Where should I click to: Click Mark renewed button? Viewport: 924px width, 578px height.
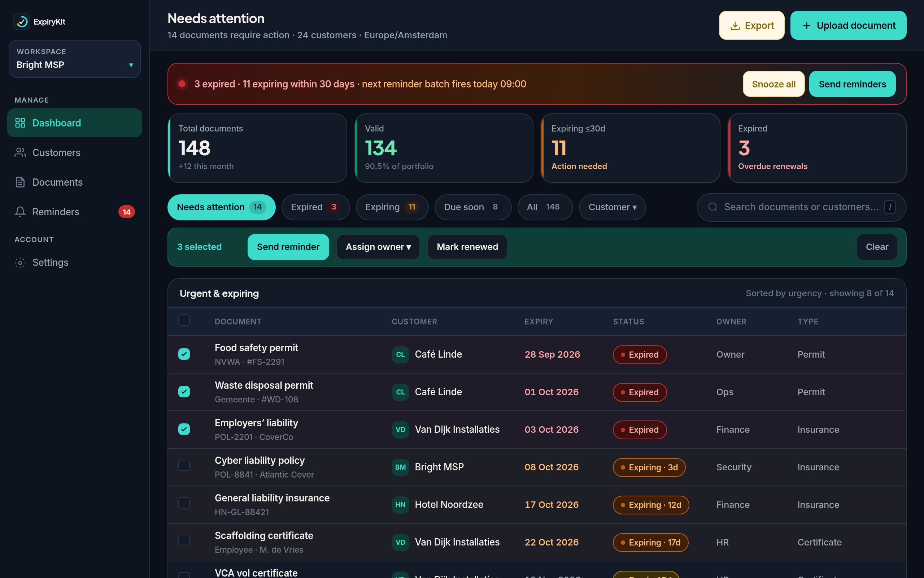(467, 247)
